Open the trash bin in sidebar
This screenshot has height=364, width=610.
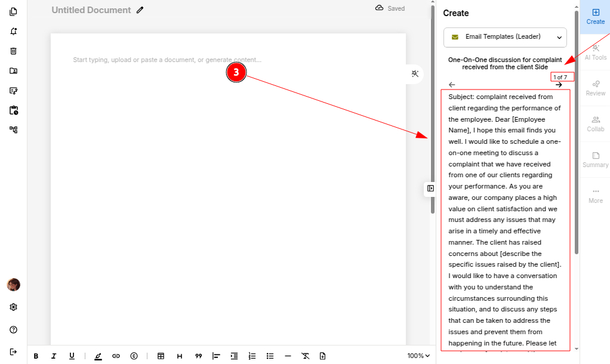tap(13, 51)
